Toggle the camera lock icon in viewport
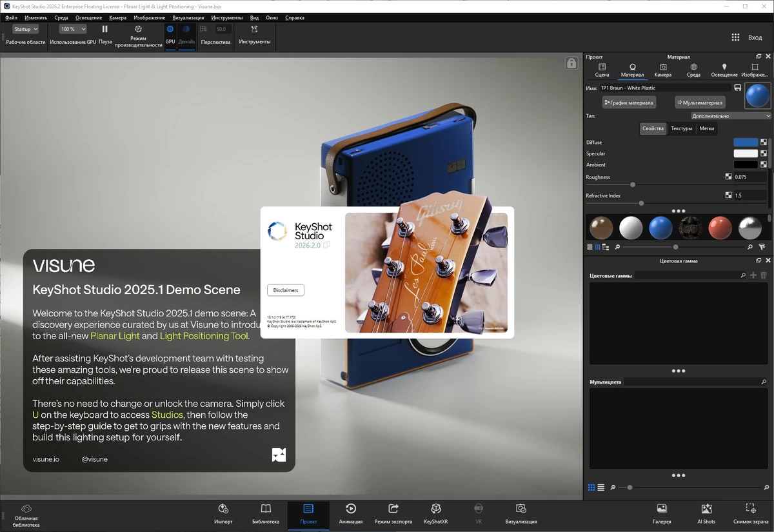This screenshot has height=532, width=774. [x=571, y=63]
